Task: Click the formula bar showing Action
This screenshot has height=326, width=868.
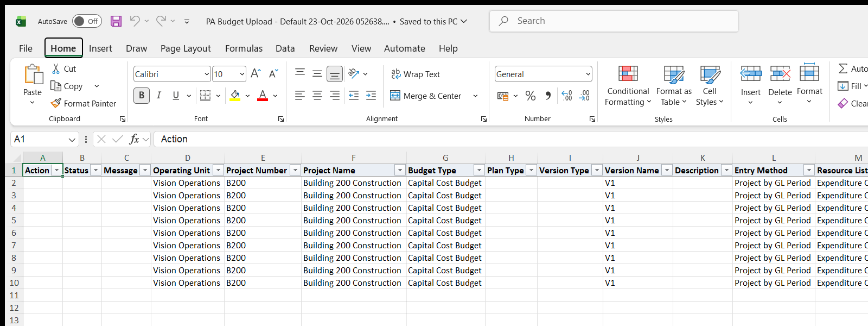Action: tap(510, 139)
